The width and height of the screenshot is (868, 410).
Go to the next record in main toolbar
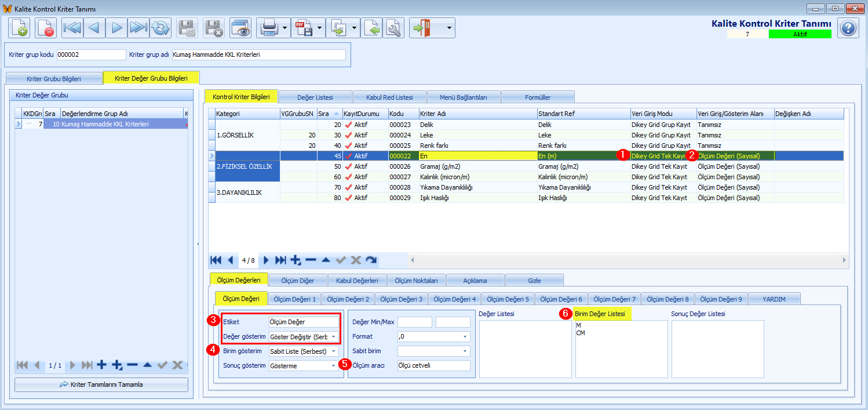tap(116, 28)
